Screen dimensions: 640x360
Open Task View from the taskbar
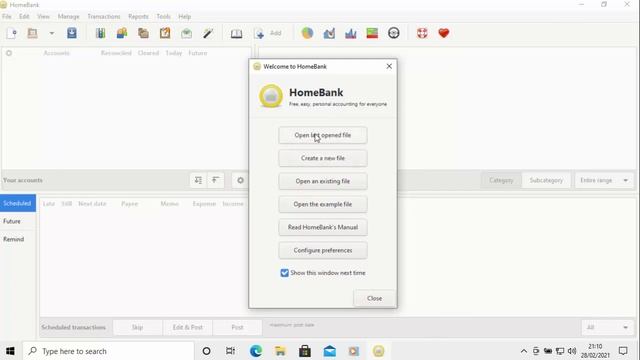pos(231,351)
